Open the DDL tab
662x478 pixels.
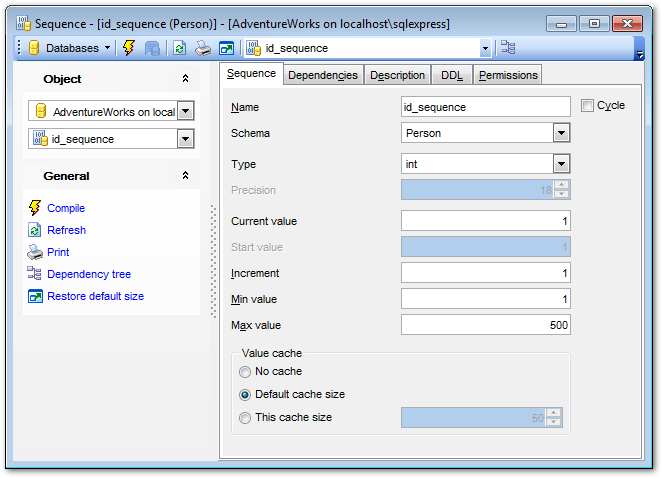(x=452, y=75)
